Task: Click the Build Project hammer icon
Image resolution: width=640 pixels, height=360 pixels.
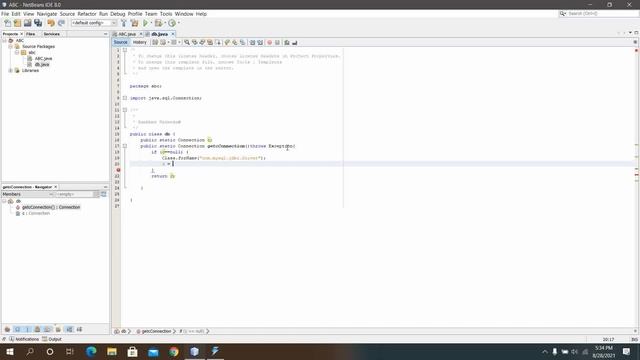Action: pos(124,23)
